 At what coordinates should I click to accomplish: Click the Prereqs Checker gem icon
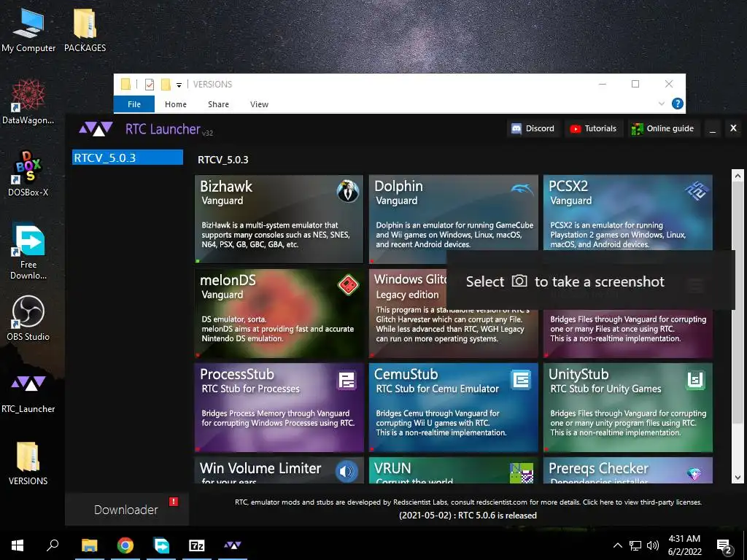click(x=694, y=473)
